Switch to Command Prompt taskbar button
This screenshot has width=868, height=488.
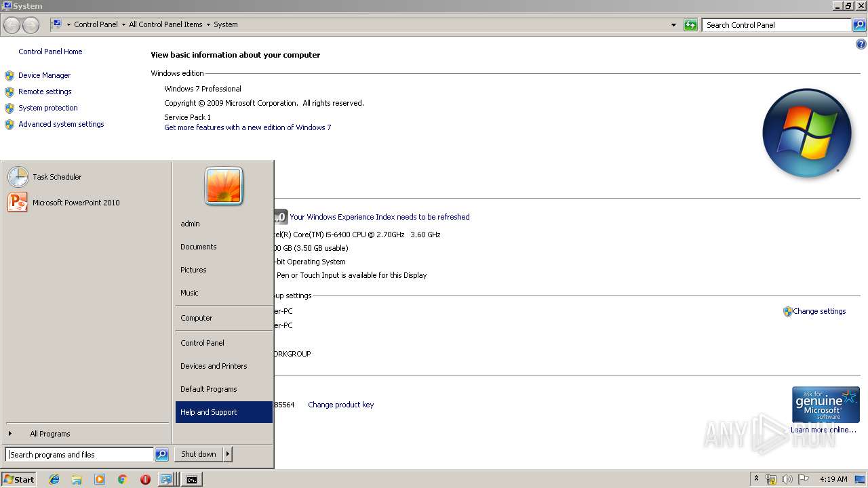point(192,479)
